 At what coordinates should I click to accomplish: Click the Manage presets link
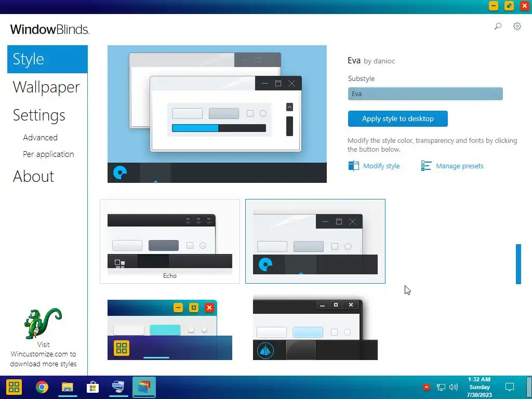(459, 166)
